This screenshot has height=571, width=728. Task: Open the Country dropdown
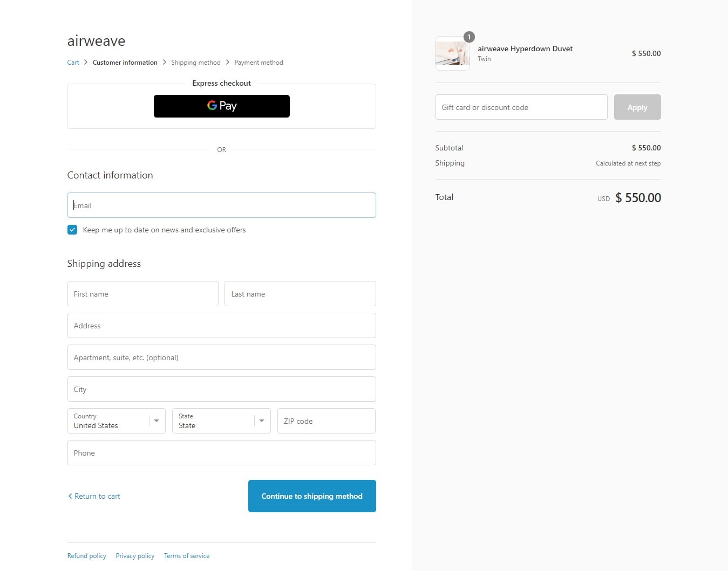tap(116, 421)
